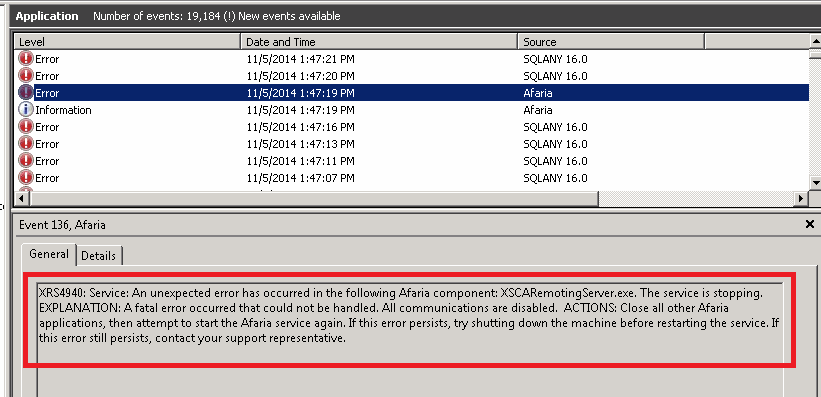Click SQLANY 16.0 source at 1:47:20 PM

click(555, 76)
